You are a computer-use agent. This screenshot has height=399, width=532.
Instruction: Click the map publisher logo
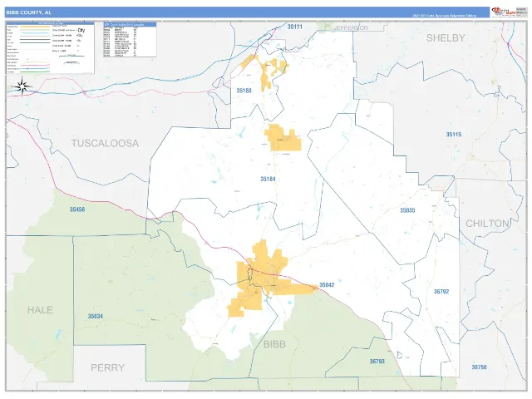(503, 12)
